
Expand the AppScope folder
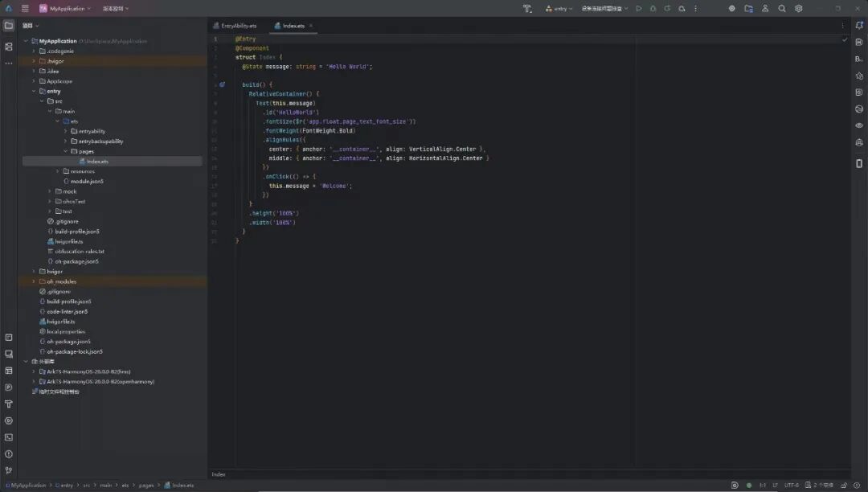click(34, 81)
